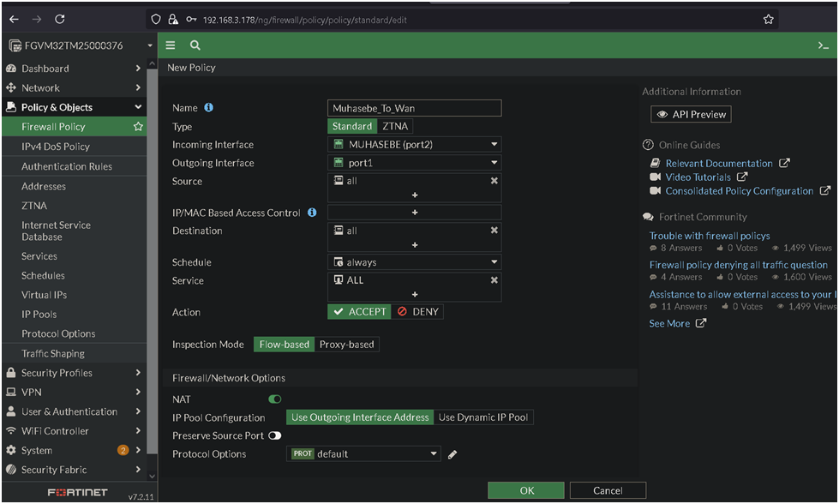
Task: Select Standard policy type
Action: tap(352, 126)
